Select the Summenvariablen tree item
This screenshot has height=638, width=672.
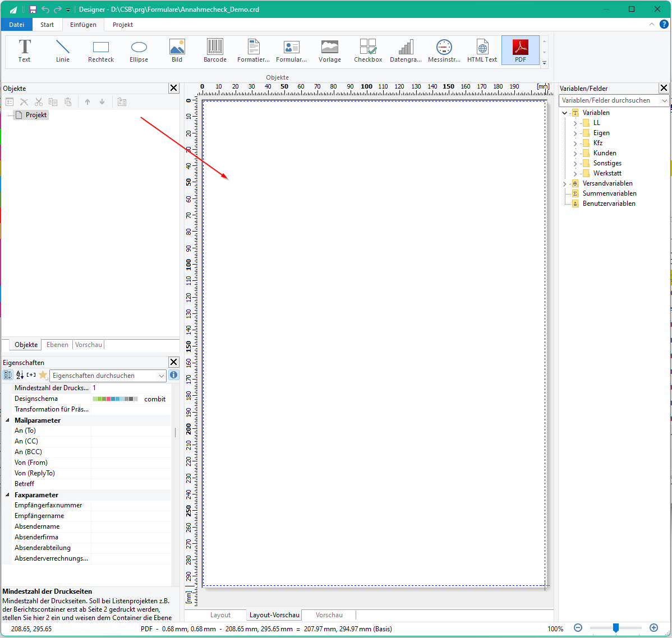[609, 193]
